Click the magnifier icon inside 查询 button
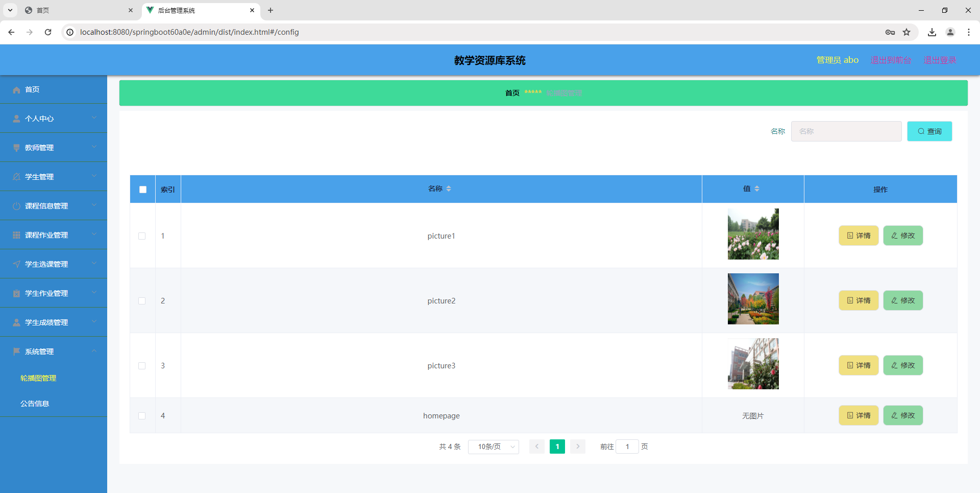The width and height of the screenshot is (980, 493). coord(920,131)
